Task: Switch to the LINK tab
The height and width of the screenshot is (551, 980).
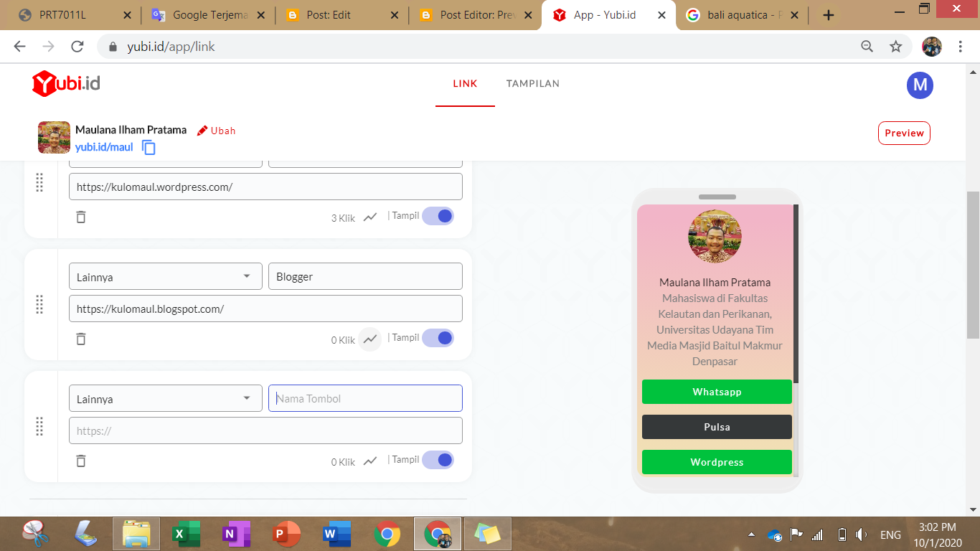Action: [x=465, y=84]
